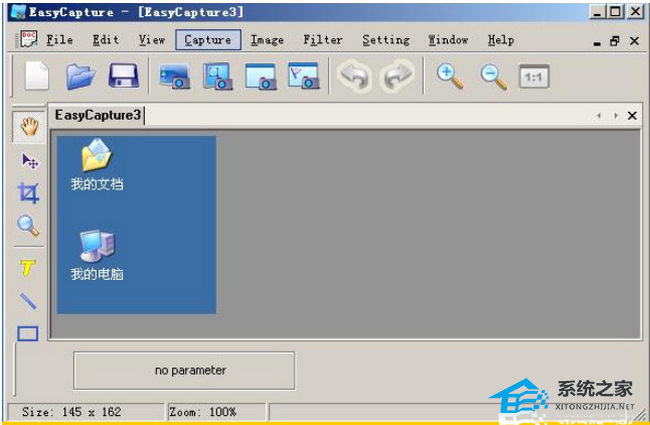Open the Setting menu
The image size is (650, 425).
tap(386, 40)
